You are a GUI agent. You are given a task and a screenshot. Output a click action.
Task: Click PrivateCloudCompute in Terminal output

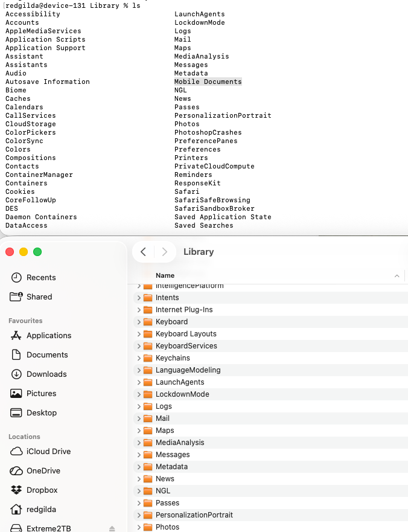pyautogui.click(x=214, y=166)
